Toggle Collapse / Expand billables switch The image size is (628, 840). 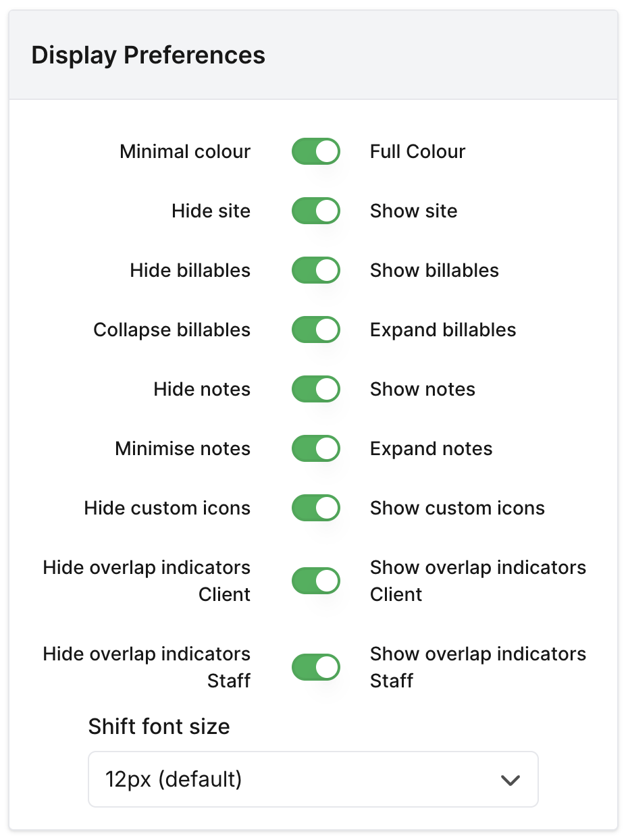[315, 330]
